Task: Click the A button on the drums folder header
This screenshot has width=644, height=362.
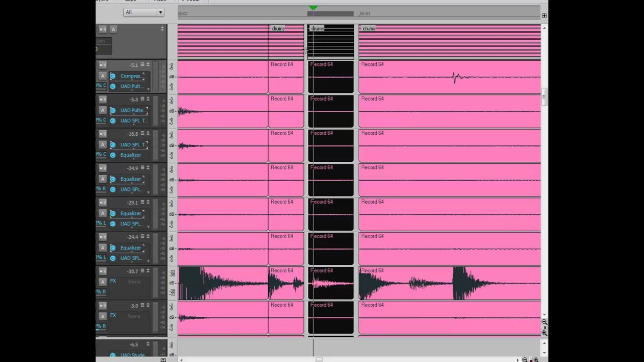Action: 113,29
